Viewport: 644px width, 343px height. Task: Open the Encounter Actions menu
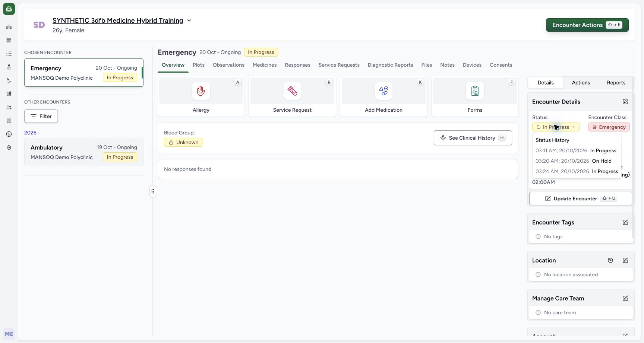tap(587, 25)
